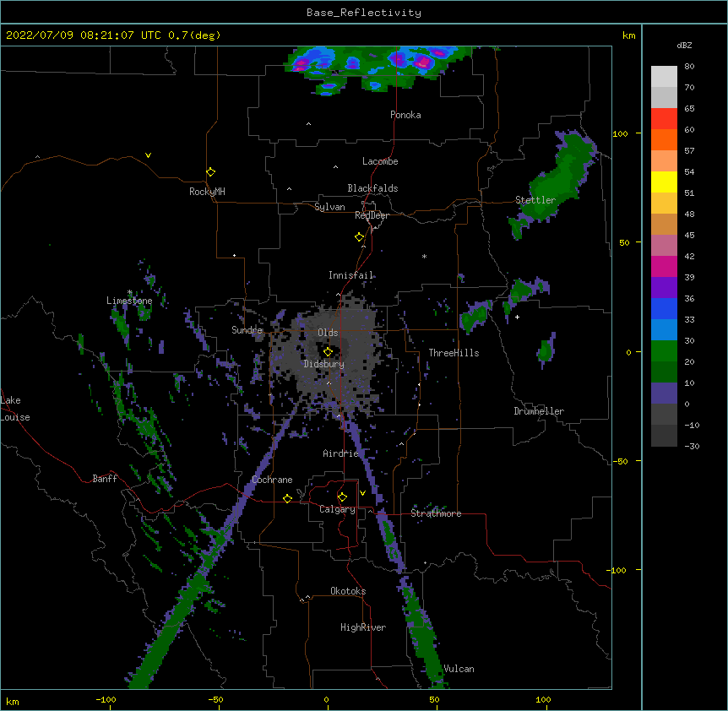This screenshot has height=711, width=728.
Task: Click the Sundre label
Action: [x=247, y=330]
